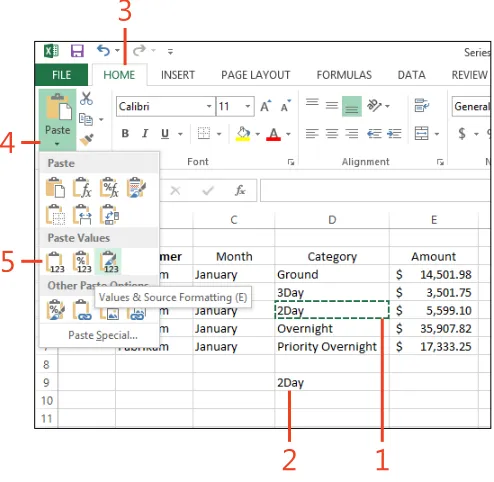Click the Save icon in quick access toolbar

77,51
